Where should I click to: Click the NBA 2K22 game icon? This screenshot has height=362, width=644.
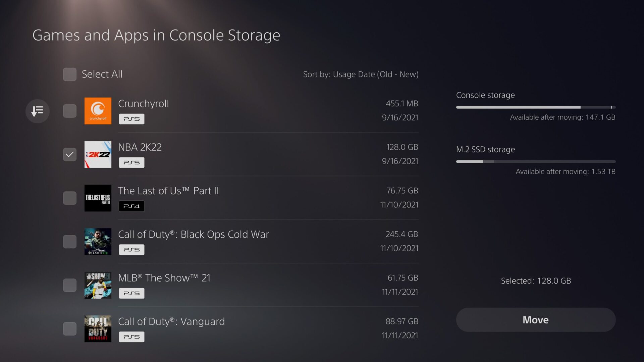(x=98, y=155)
